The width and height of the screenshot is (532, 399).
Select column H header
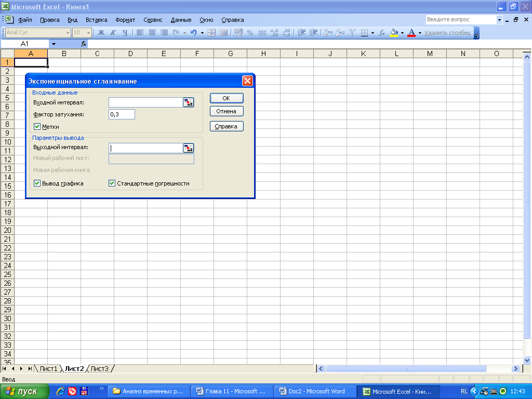pos(263,54)
